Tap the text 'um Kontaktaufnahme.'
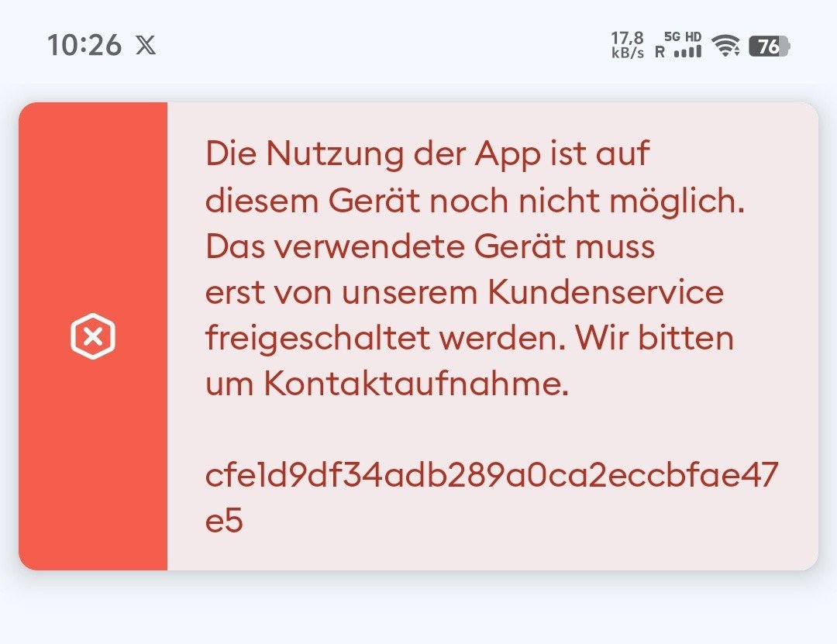Screen dimensions: 837x644 387,384
